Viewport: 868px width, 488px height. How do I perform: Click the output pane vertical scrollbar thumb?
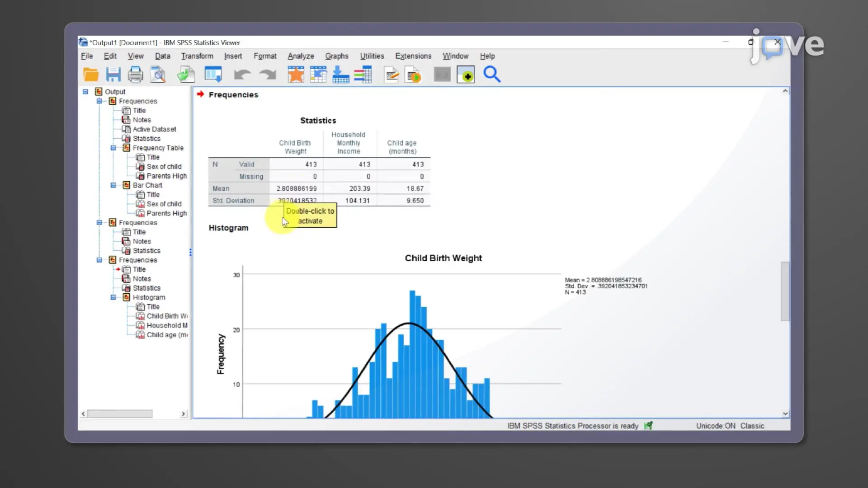tap(785, 291)
